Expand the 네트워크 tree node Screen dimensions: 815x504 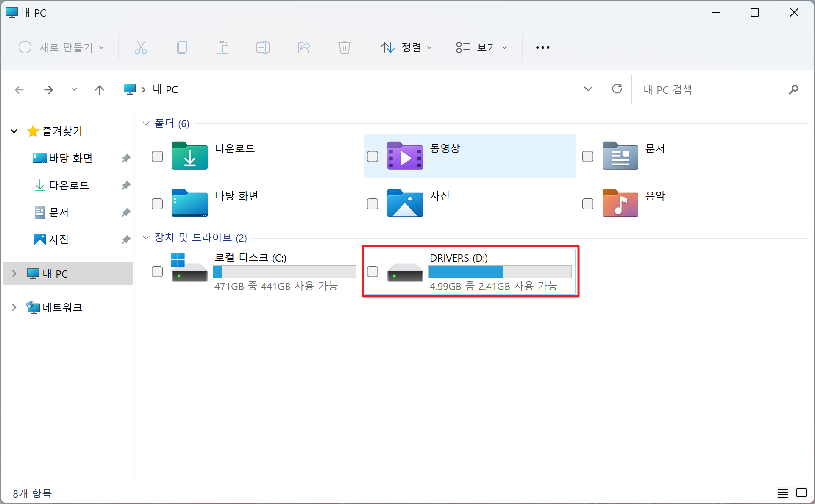(x=14, y=307)
